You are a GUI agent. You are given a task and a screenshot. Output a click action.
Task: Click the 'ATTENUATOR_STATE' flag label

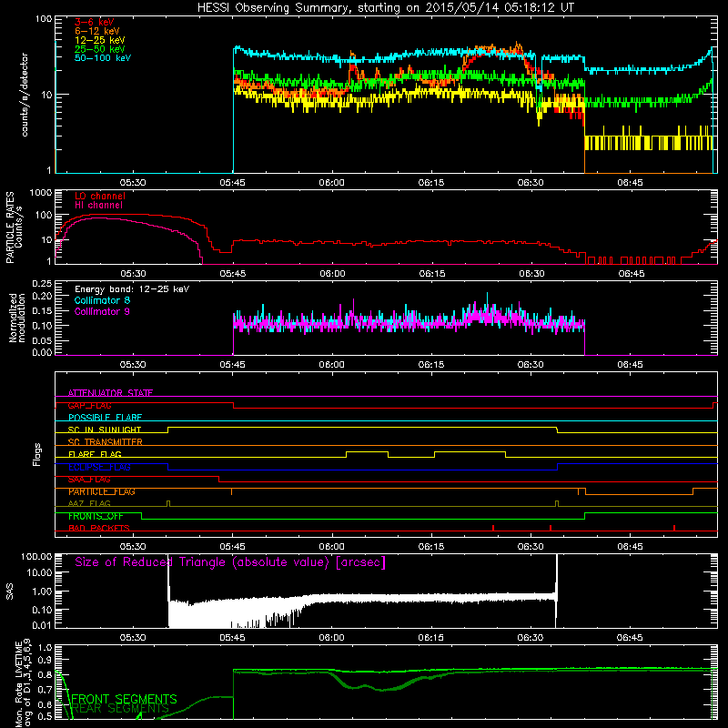tap(110, 393)
